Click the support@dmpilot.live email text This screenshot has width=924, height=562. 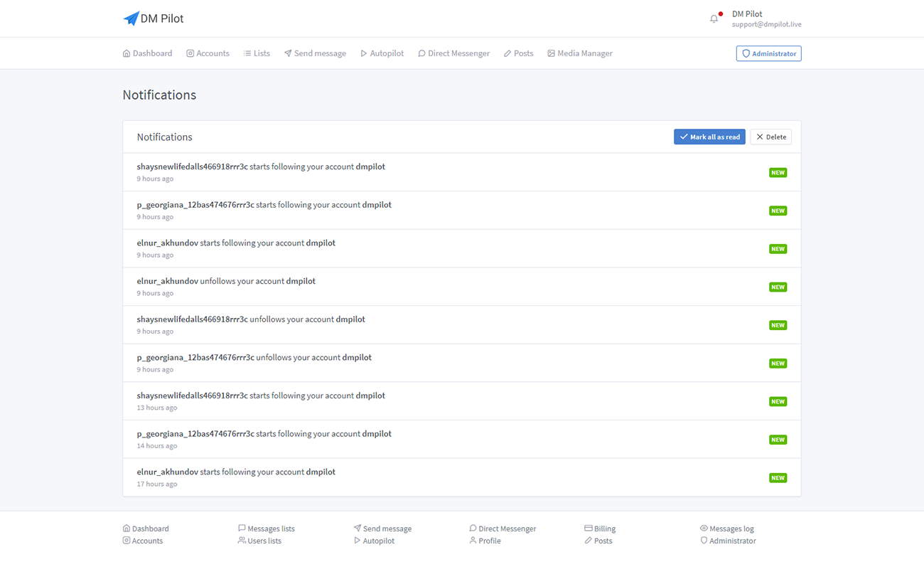767,24
